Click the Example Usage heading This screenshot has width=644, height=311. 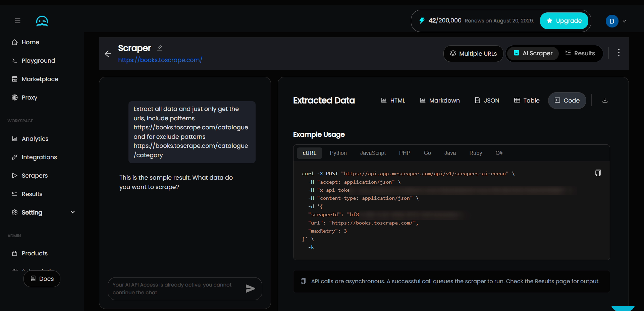click(319, 134)
